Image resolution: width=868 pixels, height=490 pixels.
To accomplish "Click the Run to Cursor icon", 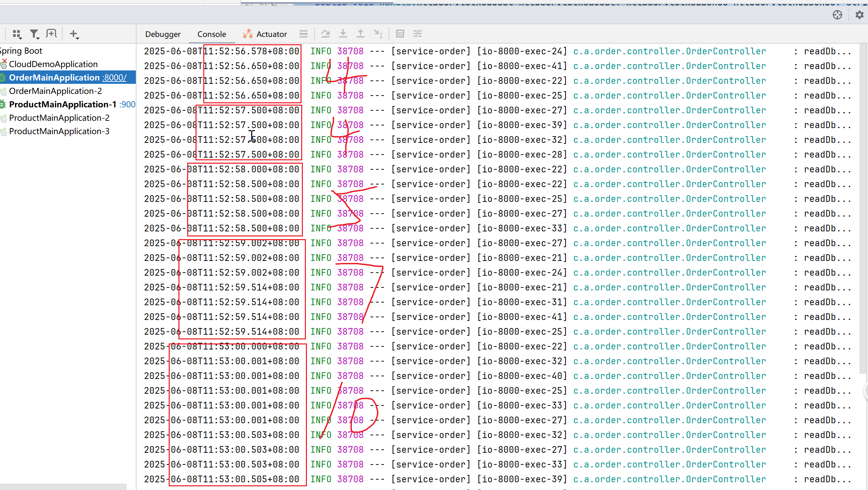I will (x=378, y=34).
